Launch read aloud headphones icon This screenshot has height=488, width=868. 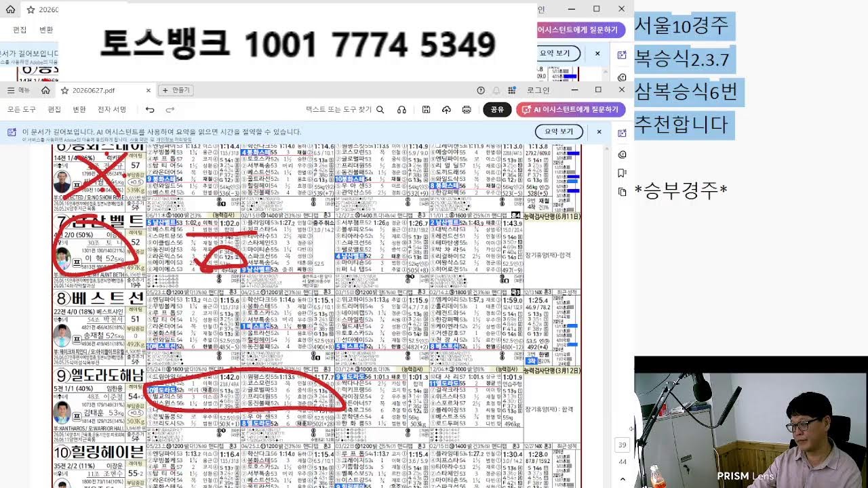(x=401, y=110)
